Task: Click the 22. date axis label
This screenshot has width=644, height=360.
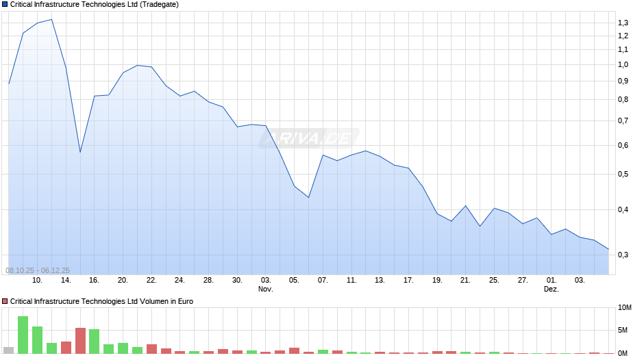Action: tap(151, 281)
